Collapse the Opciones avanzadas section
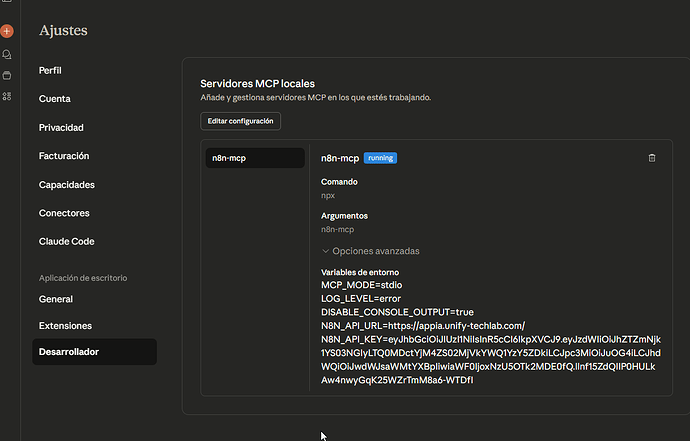 pos(370,251)
